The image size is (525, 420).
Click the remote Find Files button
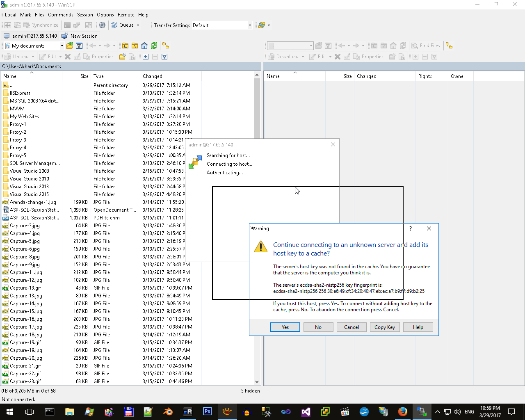coord(426,46)
